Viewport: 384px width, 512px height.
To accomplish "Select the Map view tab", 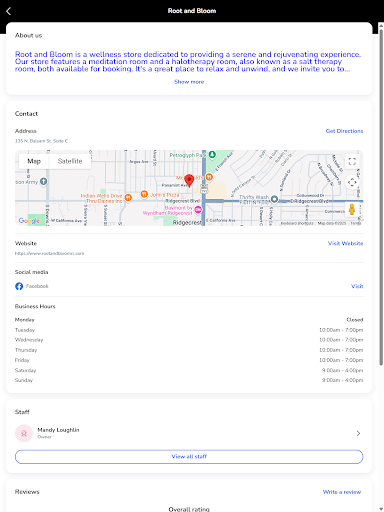I will [34, 161].
